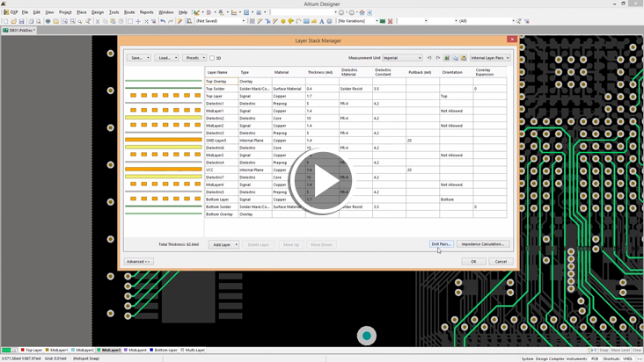This screenshot has height=362, width=644.
Task: Open the Add Layer dropdown
Action: [224, 244]
